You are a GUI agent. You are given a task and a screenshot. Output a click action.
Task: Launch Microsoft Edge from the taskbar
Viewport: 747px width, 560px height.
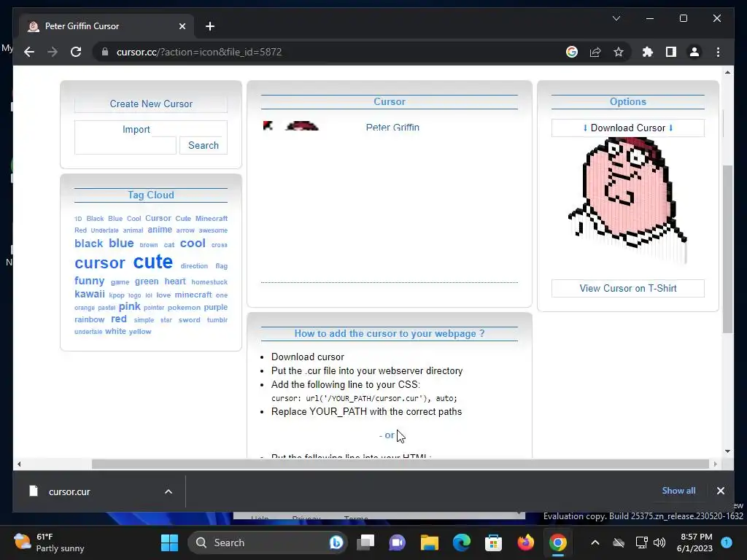click(x=461, y=542)
